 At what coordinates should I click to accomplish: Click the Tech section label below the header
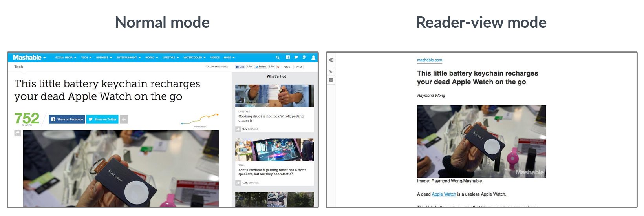click(18, 67)
